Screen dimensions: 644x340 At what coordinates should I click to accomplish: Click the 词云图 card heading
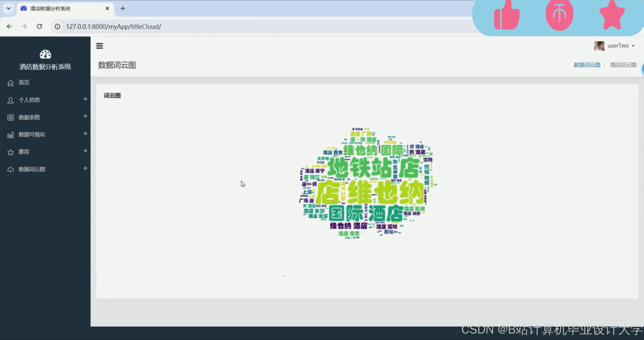pyautogui.click(x=112, y=96)
